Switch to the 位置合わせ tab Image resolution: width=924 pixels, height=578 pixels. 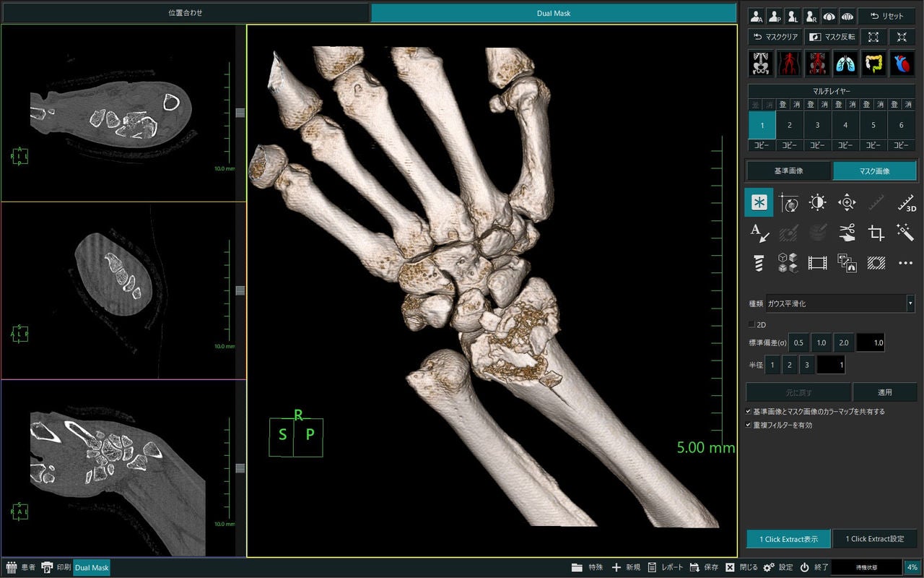point(186,13)
